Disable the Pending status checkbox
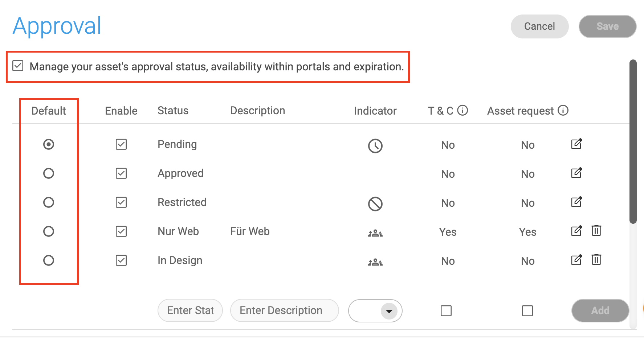 [x=121, y=144]
